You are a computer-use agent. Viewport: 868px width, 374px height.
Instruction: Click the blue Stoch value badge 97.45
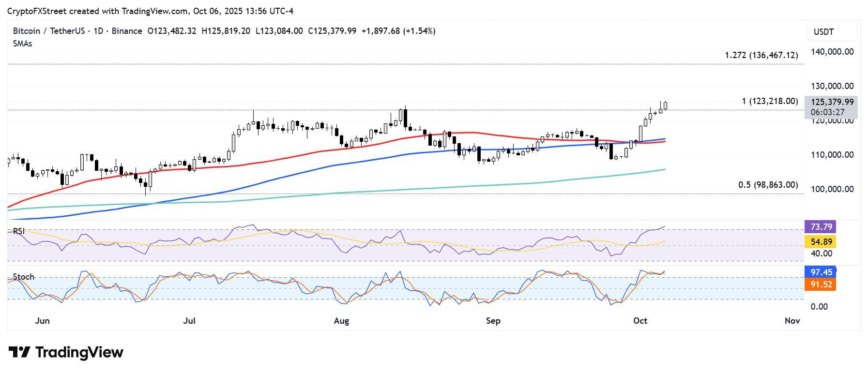pos(820,272)
